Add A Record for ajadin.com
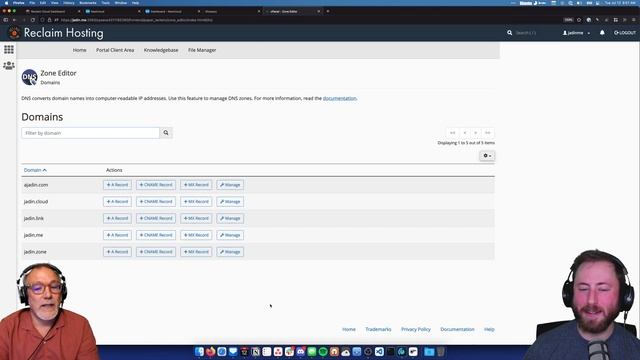This screenshot has height=360, width=640. (117, 185)
